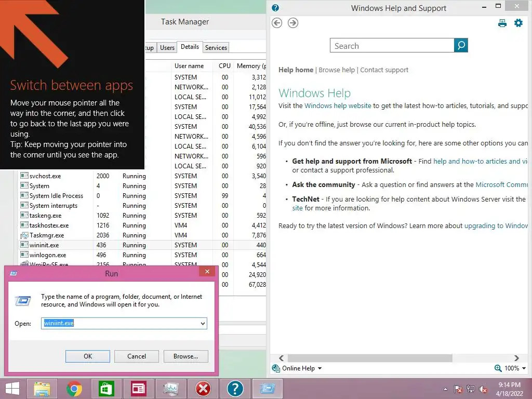Sort by the Memory column header
This screenshot has width=532, height=399.
(x=250, y=66)
